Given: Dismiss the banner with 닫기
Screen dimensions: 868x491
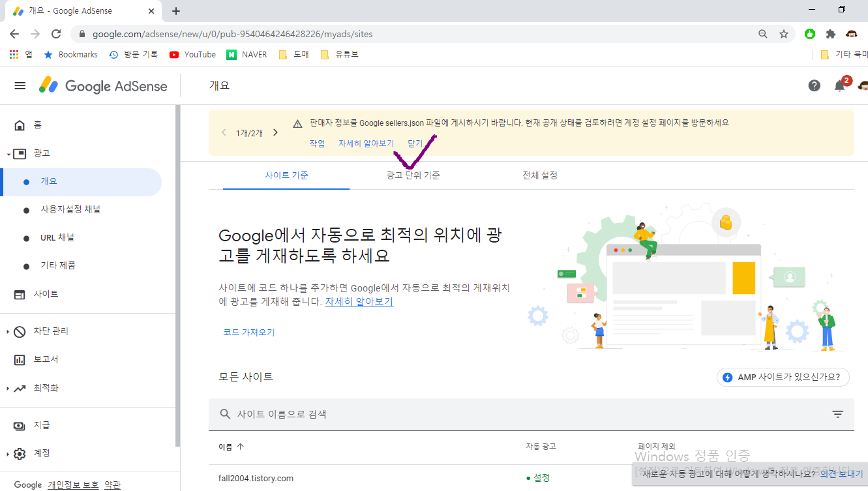Looking at the screenshot, I should [415, 143].
